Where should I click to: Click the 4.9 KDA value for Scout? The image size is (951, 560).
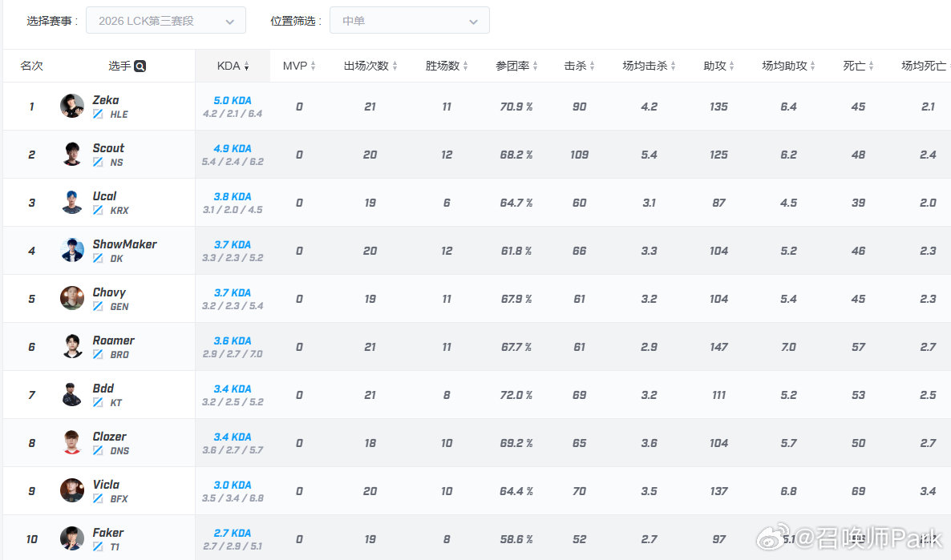[233, 148]
